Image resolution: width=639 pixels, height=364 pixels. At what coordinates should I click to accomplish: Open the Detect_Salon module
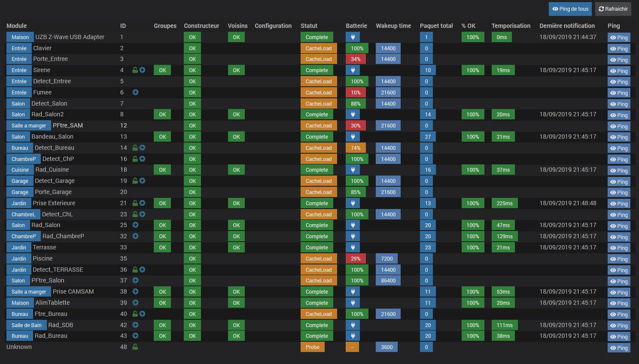(49, 103)
